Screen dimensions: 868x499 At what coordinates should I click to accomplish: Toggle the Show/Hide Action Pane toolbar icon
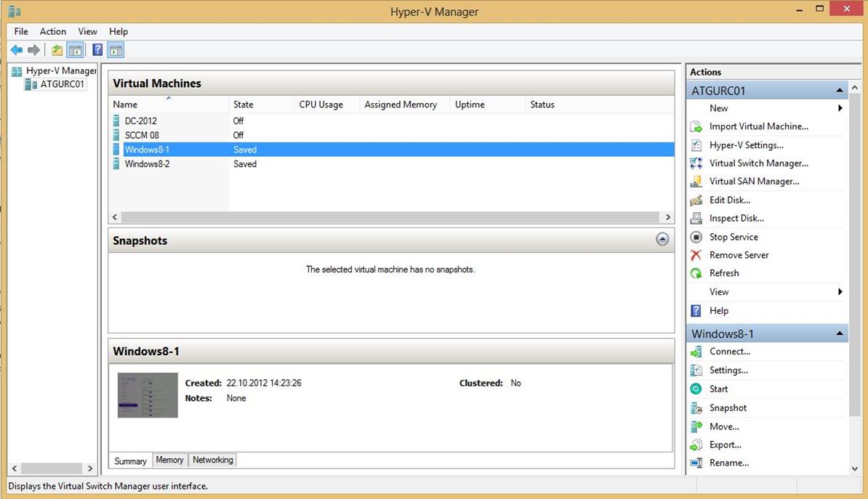tap(116, 50)
